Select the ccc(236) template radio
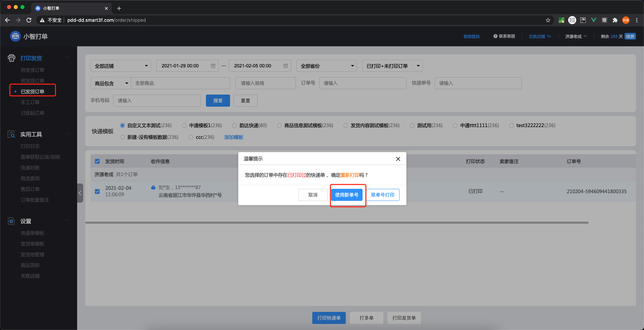This screenshot has width=644, height=330. (x=191, y=137)
